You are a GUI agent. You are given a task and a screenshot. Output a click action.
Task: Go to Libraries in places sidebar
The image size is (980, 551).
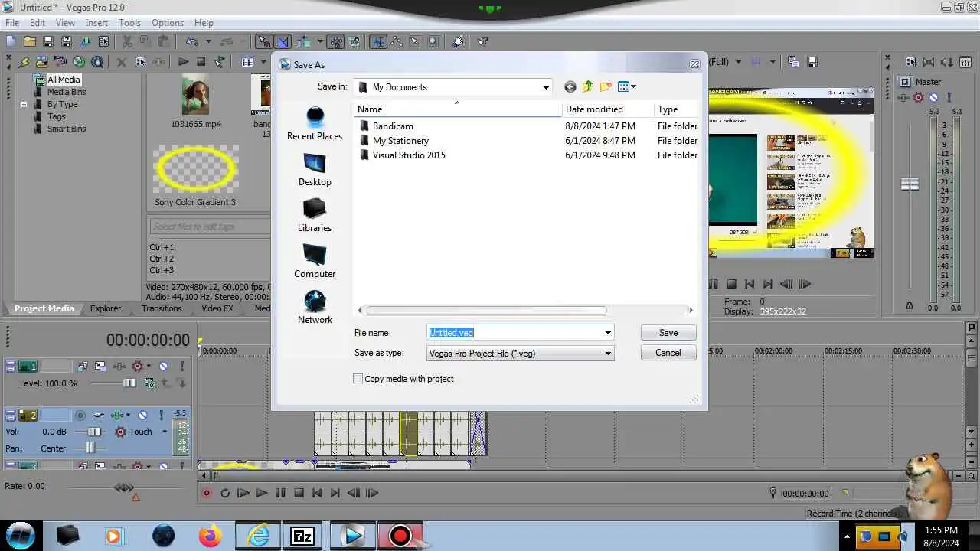click(x=315, y=215)
